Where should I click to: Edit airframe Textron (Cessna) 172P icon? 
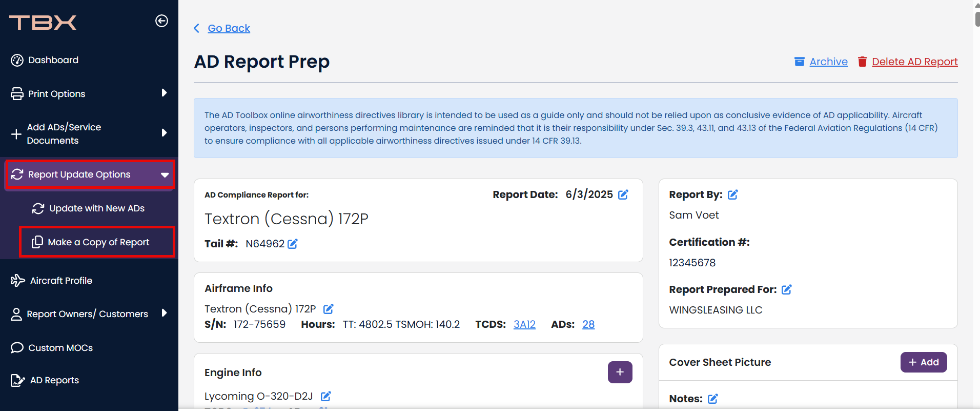pyautogui.click(x=329, y=309)
